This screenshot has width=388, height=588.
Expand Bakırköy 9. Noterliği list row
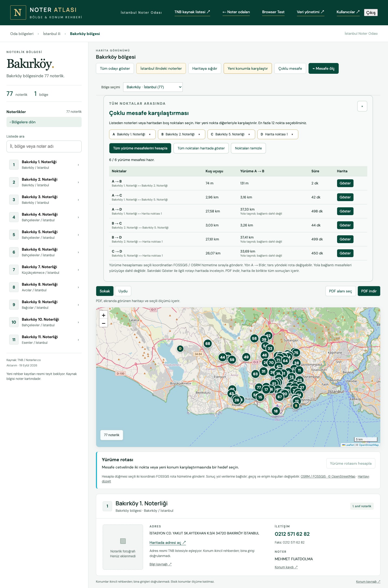[44, 304]
